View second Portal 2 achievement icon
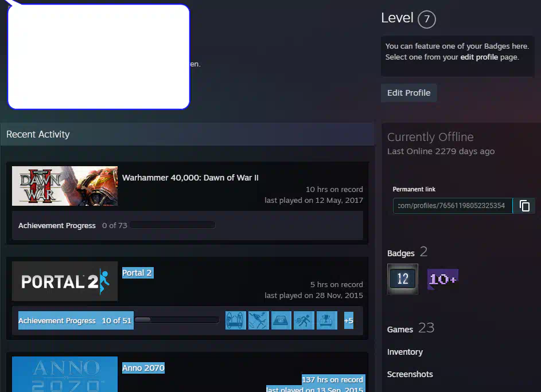 (258, 320)
